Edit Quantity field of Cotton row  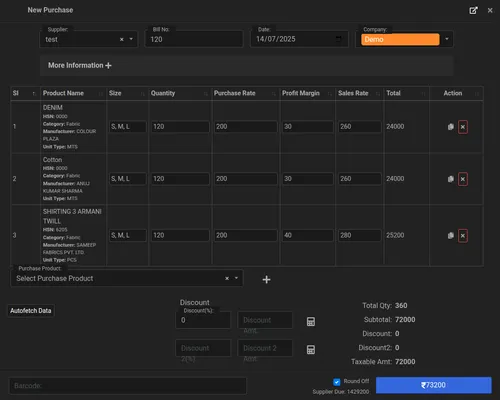(180, 179)
